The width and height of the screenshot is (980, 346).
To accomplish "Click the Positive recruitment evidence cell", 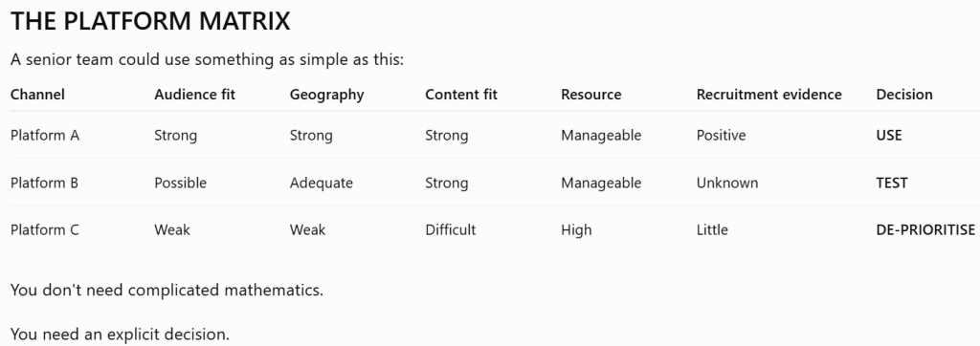I will (722, 135).
